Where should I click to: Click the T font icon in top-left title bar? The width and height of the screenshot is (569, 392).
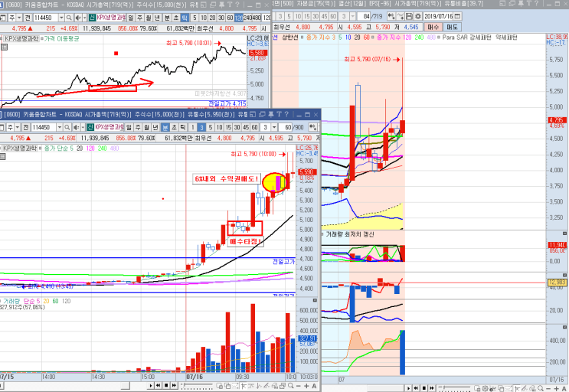[x=229, y=5]
